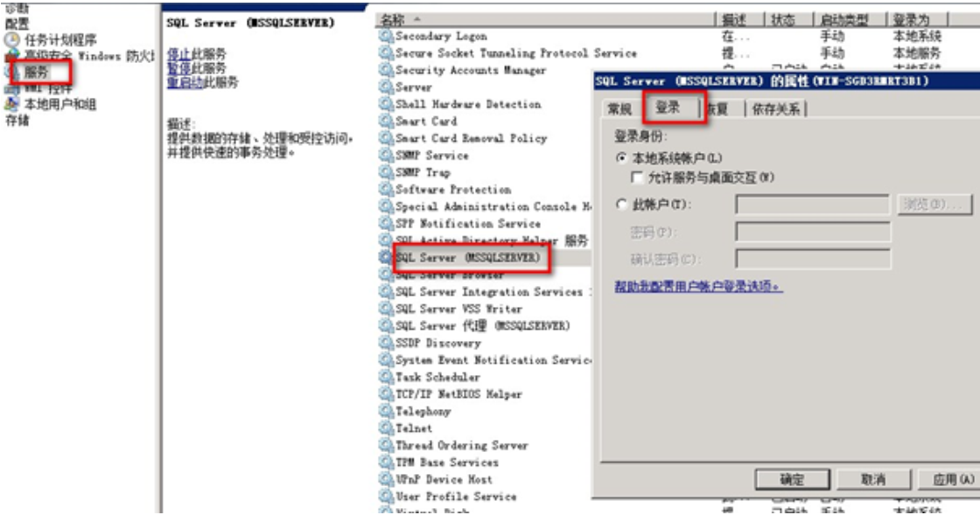
Task: Select the Telephony service gear icon
Action: [386, 411]
